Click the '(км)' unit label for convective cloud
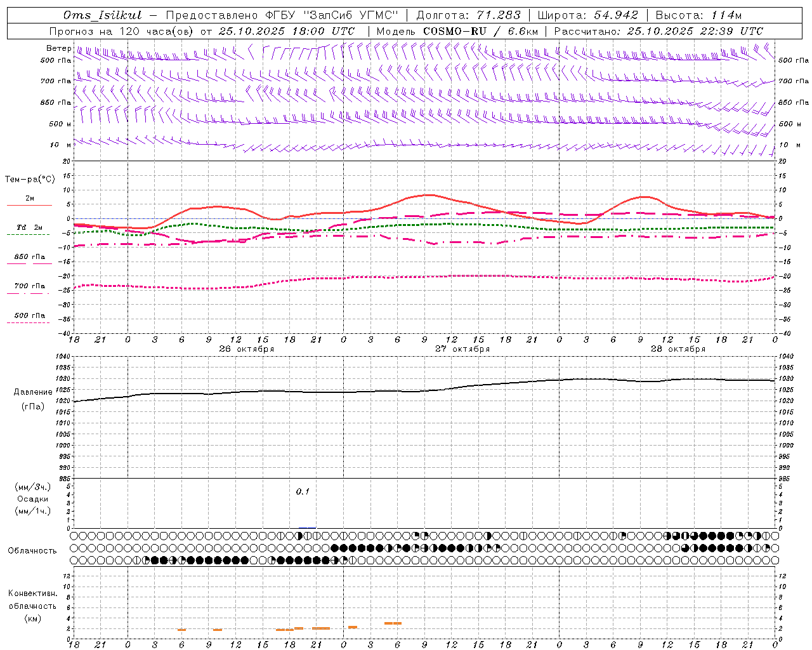 (32, 618)
